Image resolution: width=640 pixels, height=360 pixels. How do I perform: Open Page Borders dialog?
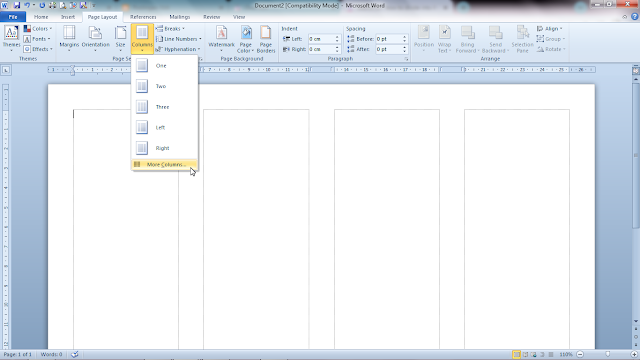(266, 39)
